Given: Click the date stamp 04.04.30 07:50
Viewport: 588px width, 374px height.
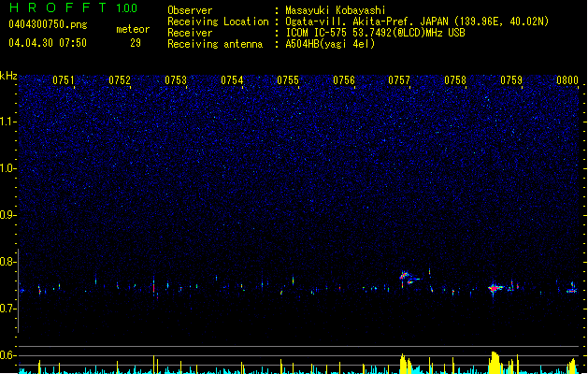Looking at the screenshot, I should [x=48, y=43].
